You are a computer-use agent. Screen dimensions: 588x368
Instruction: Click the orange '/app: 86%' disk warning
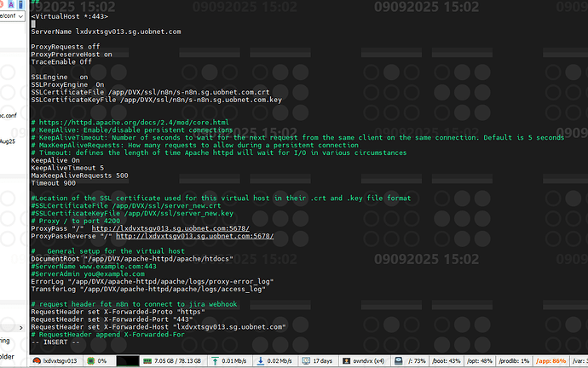(x=551, y=361)
